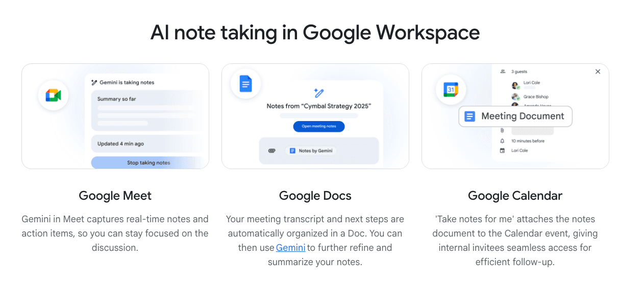Click the paperclip icon in the Calendar event
Screen dimensions: 644x305
pos(503,130)
